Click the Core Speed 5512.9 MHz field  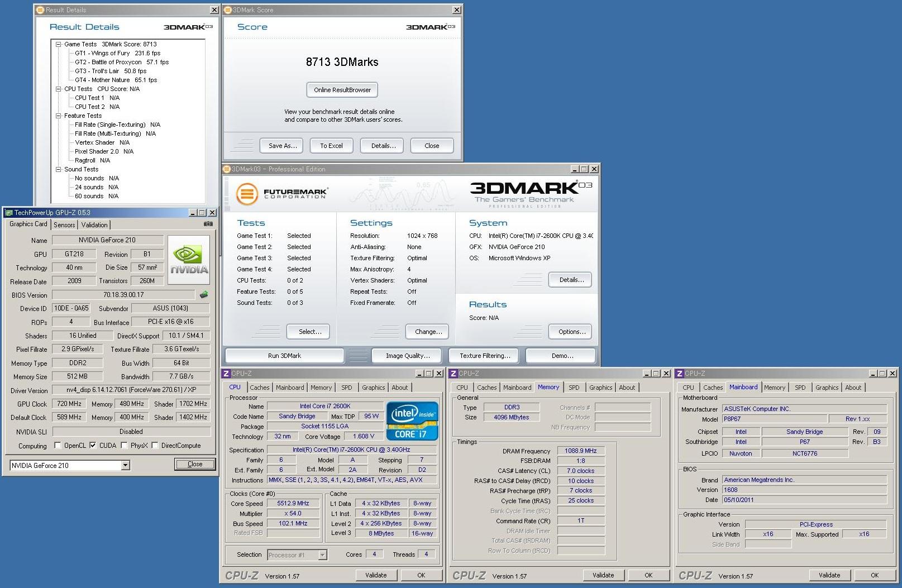click(293, 503)
